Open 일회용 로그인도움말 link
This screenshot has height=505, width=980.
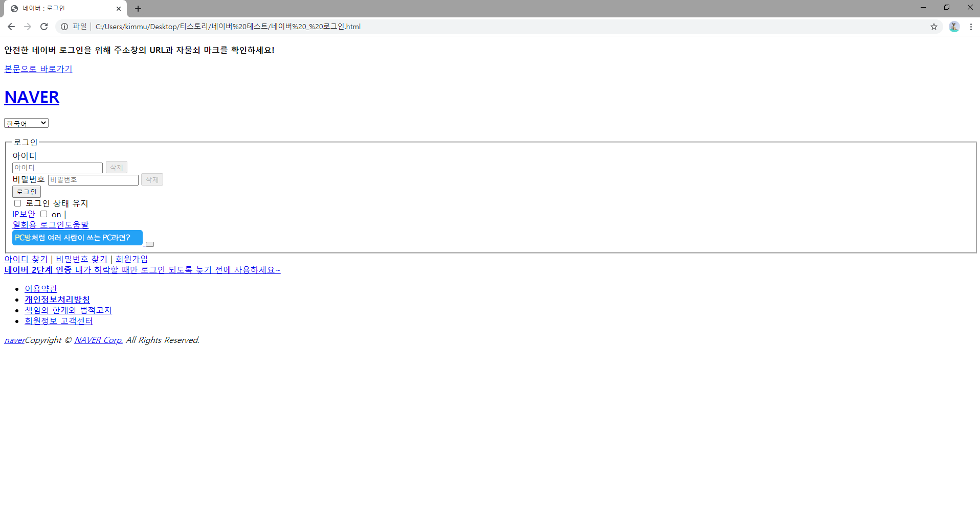click(x=51, y=225)
